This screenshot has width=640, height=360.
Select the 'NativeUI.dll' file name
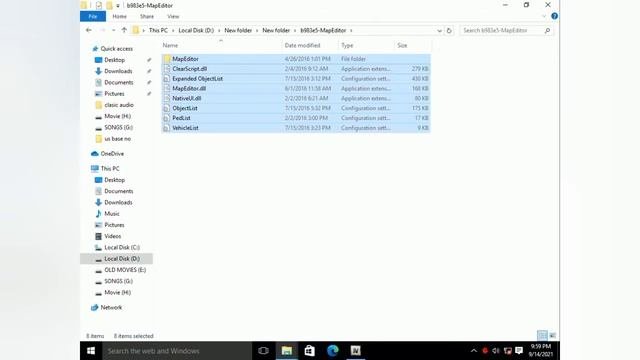[187, 98]
